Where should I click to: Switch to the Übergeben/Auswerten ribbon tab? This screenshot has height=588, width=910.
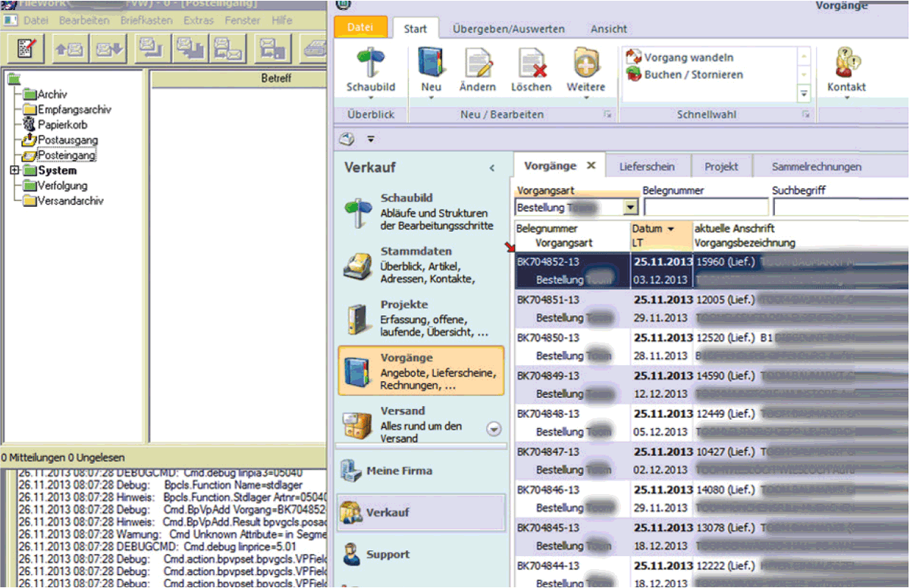point(509,29)
